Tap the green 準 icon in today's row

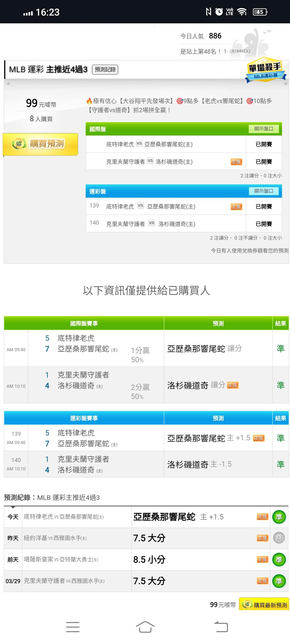[279, 517]
